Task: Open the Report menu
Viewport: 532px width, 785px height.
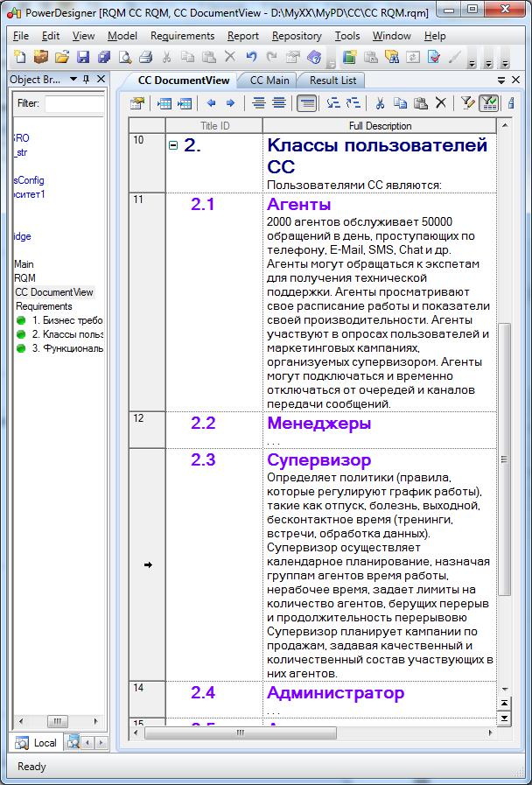Action: point(242,36)
